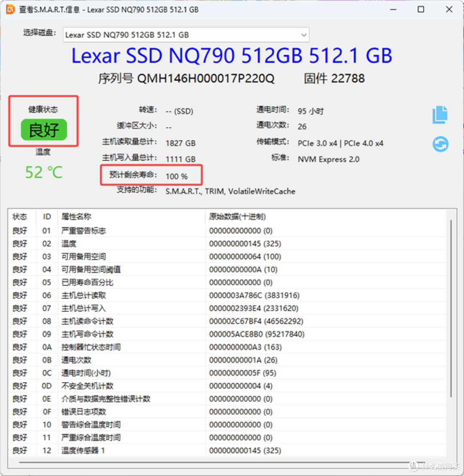Click the ID column header

tap(47, 216)
